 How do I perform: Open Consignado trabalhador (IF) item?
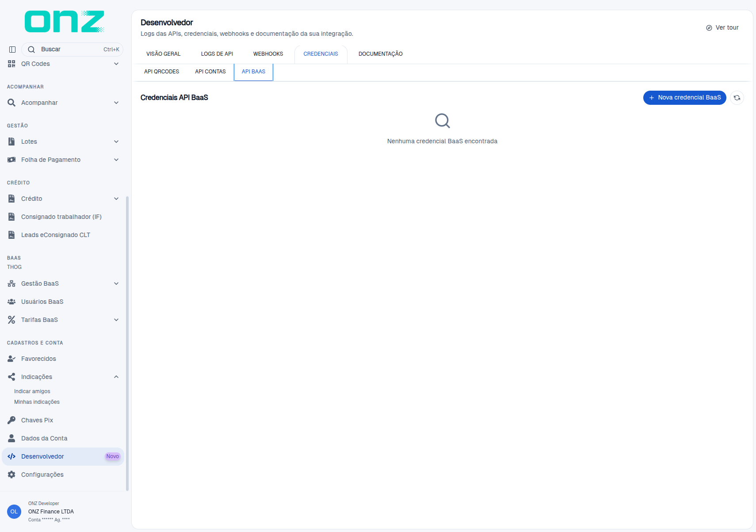pyautogui.click(x=63, y=217)
